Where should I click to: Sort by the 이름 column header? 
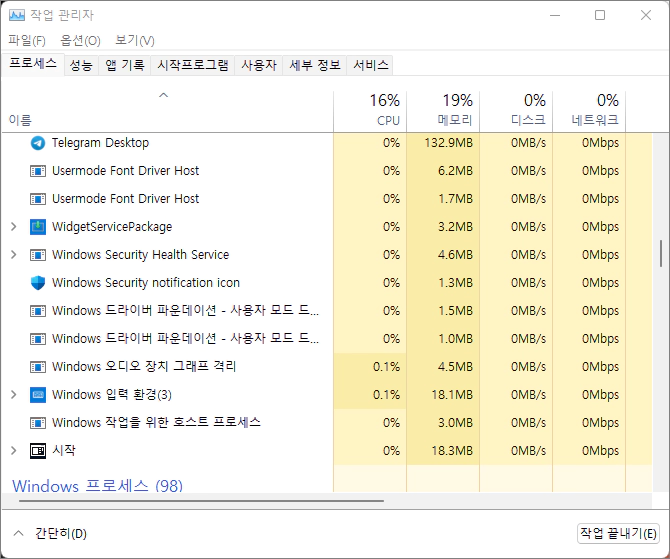pos(167,111)
